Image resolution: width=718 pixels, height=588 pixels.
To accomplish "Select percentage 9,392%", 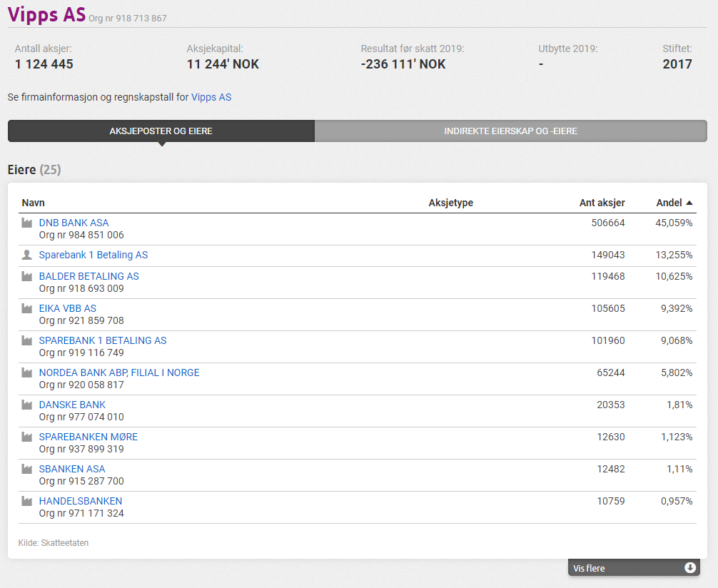I will click(x=677, y=309).
